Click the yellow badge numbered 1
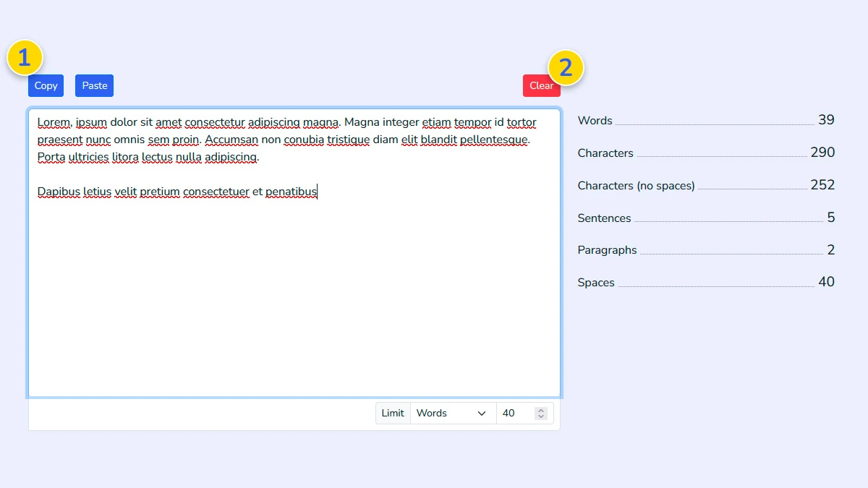 coord(26,58)
